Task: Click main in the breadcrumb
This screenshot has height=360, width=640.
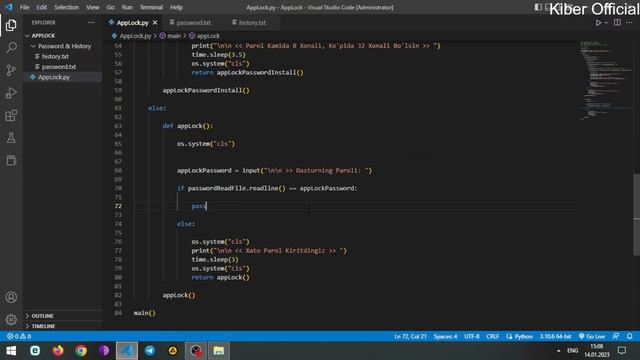Action: (174, 36)
